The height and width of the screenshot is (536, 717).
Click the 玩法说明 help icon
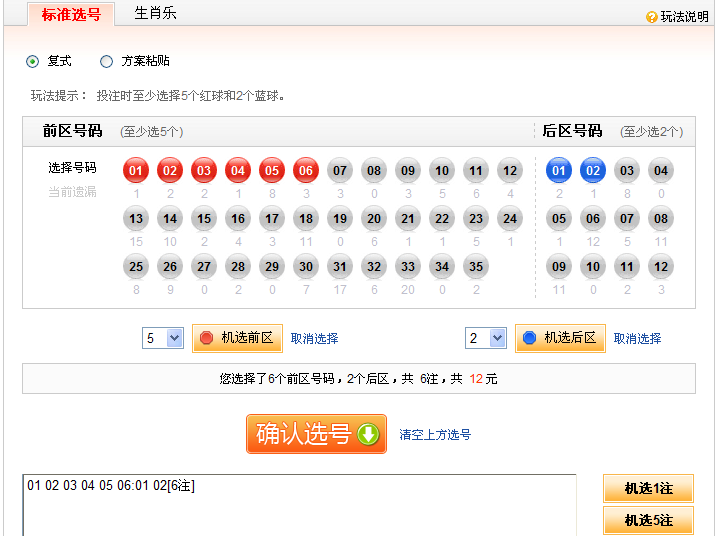coord(652,17)
